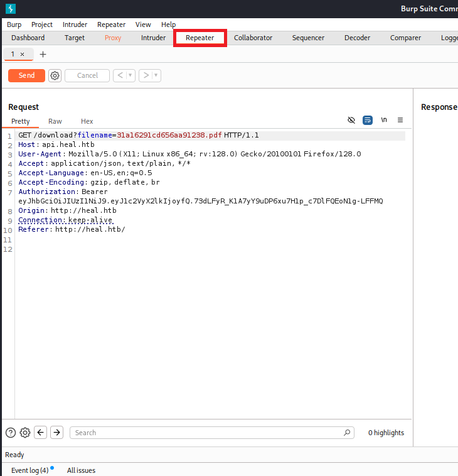Close Repeater tab 1

click(22, 55)
